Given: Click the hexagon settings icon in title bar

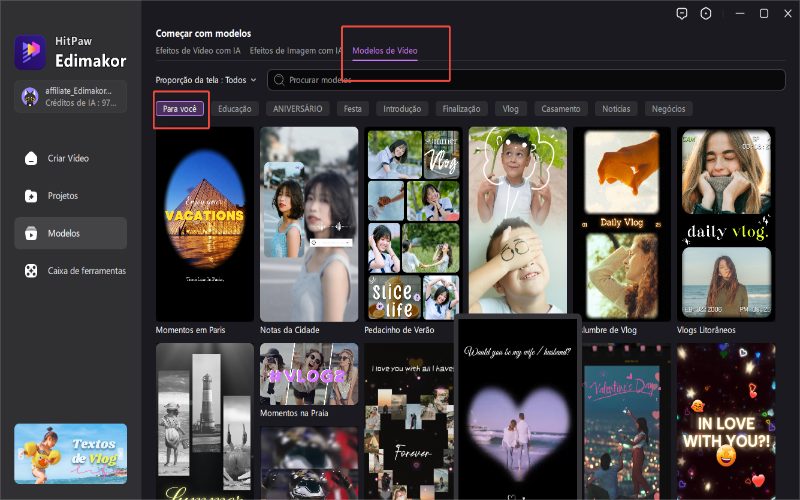Looking at the screenshot, I should click(706, 14).
